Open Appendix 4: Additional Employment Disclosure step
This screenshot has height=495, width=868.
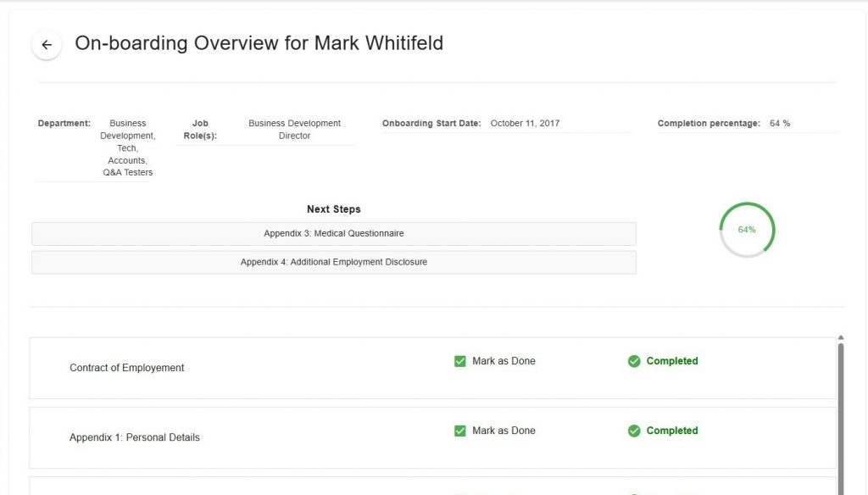(x=333, y=262)
